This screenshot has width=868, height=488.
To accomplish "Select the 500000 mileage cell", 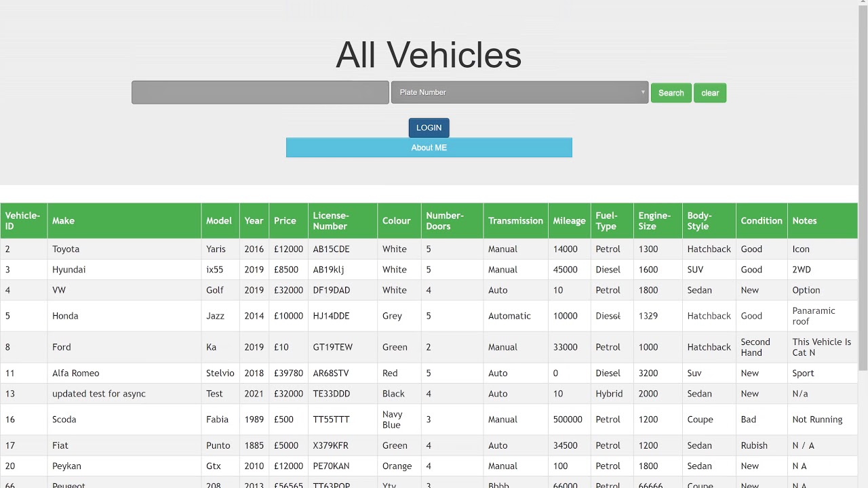I will point(570,420).
